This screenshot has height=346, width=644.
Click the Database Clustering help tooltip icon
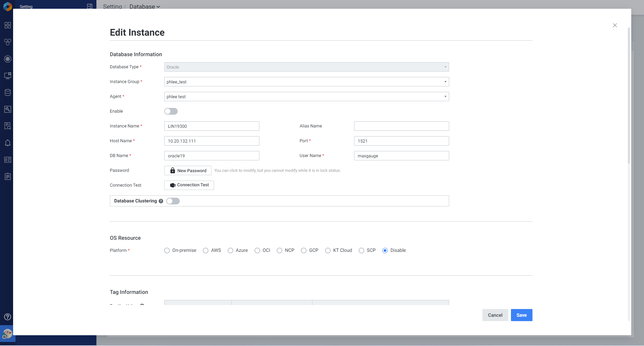[161, 201]
